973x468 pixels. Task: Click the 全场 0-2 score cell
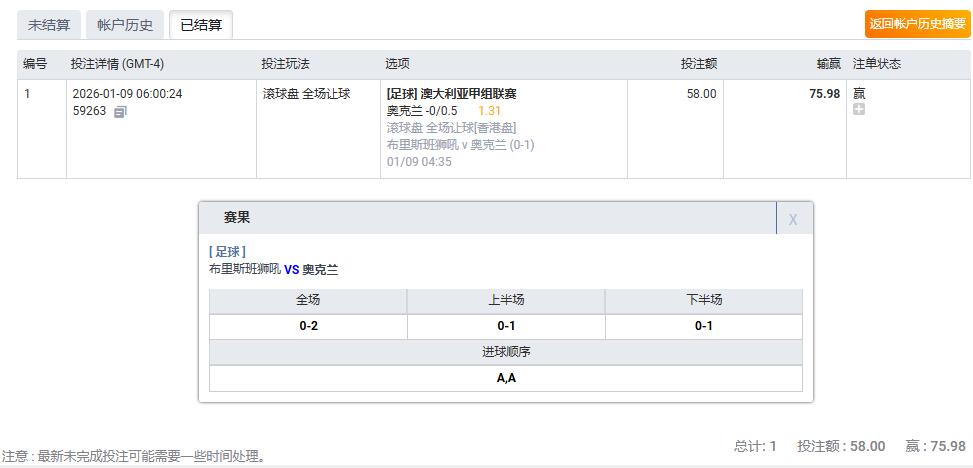coord(308,326)
